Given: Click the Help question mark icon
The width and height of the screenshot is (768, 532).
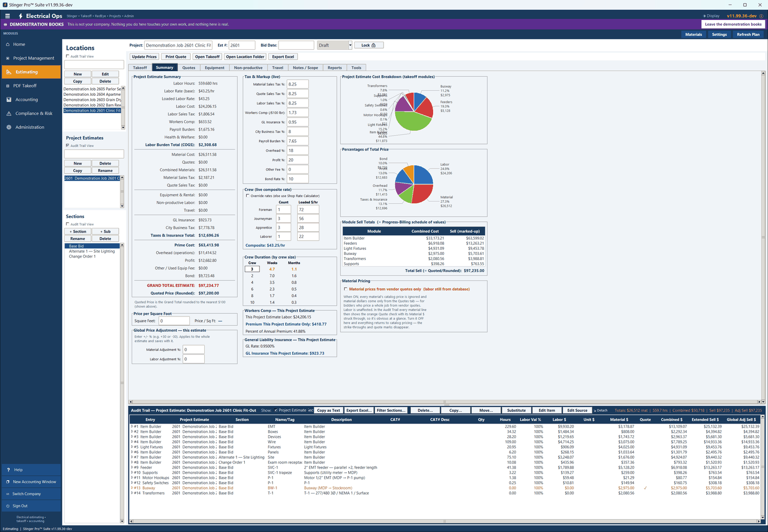Looking at the screenshot, I should pyautogui.click(x=8, y=470).
